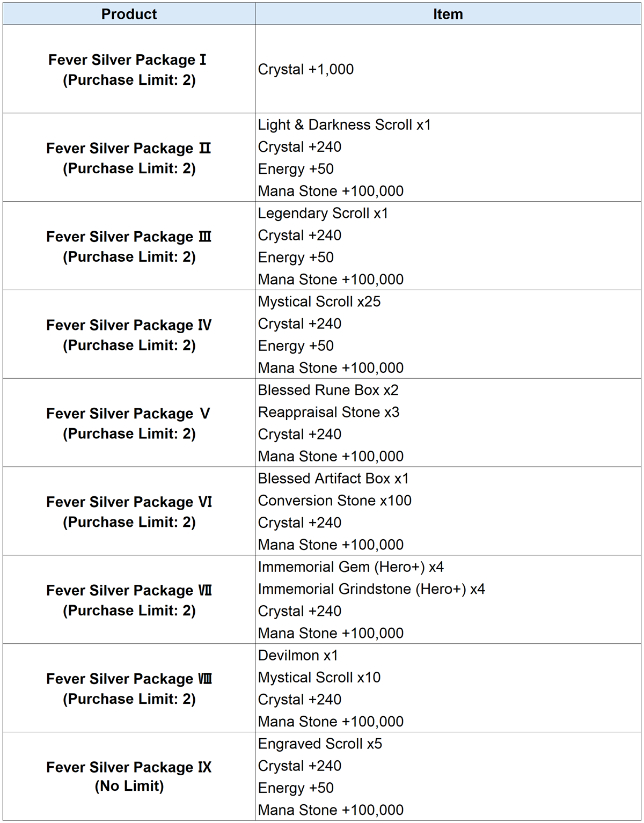Image resolution: width=644 pixels, height=823 pixels.
Task: Click Light & Darkness Scroll x1 entry
Action: tap(345, 125)
